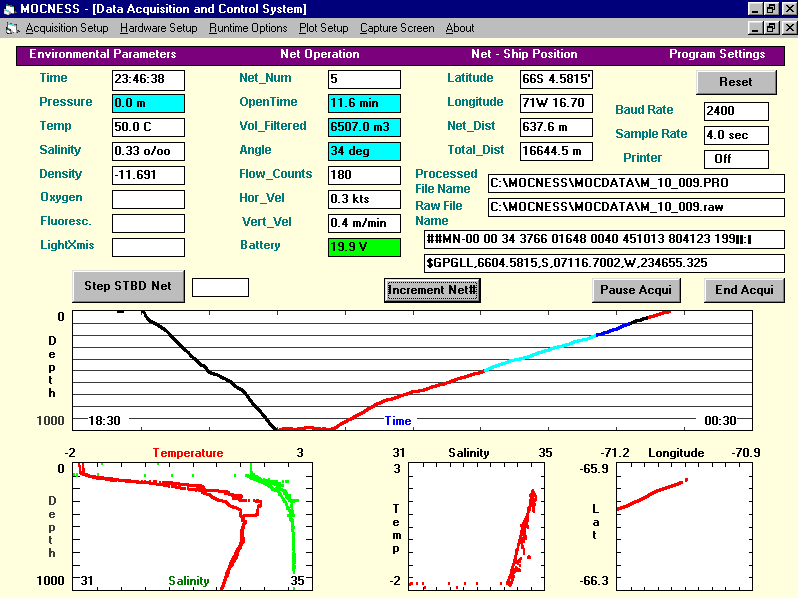Click the menu bar document icon
The width and height of the screenshot is (798, 598).
(12, 29)
